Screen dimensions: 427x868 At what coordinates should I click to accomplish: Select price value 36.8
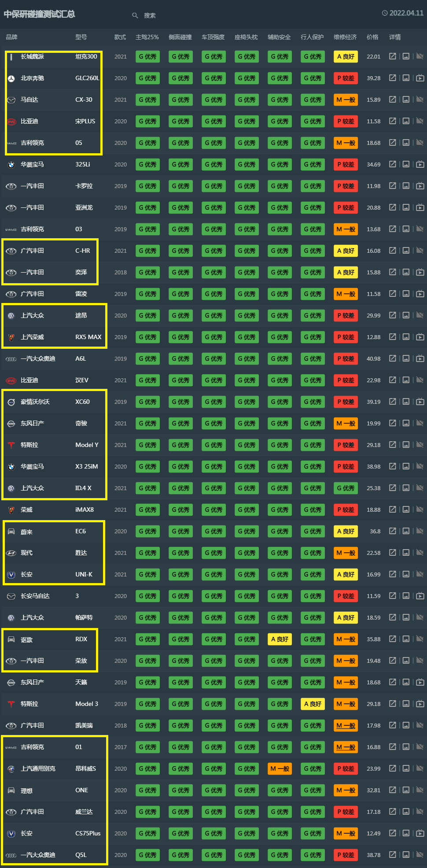click(375, 531)
